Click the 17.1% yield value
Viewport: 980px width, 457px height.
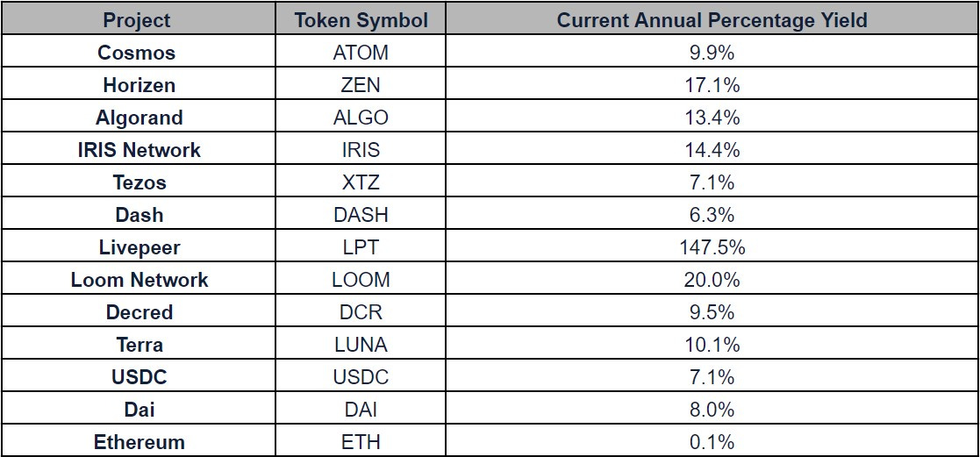pyautogui.click(x=712, y=85)
